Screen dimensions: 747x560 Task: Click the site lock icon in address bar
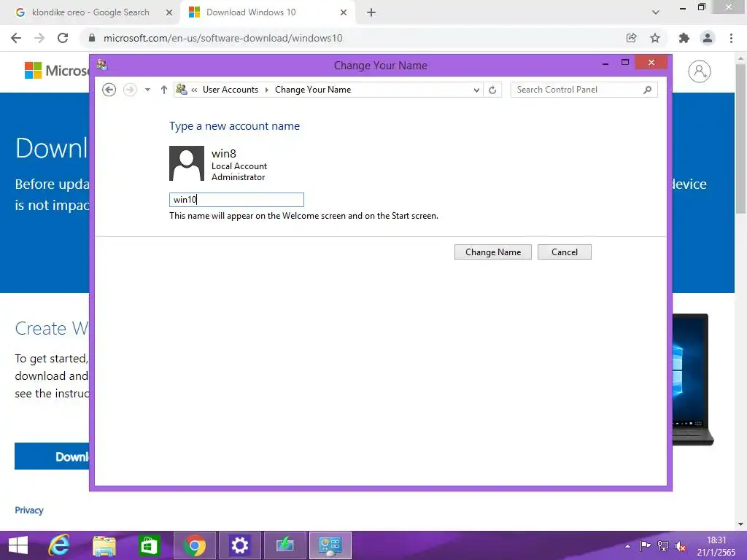point(93,38)
